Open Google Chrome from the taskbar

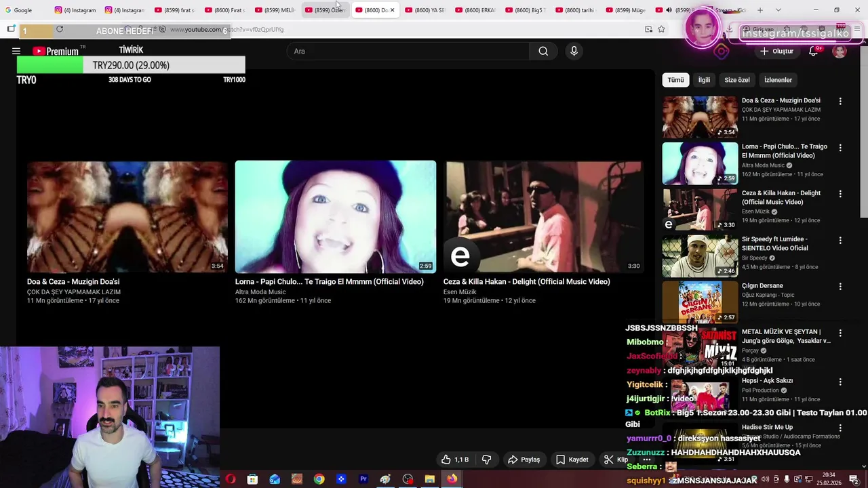point(319,479)
